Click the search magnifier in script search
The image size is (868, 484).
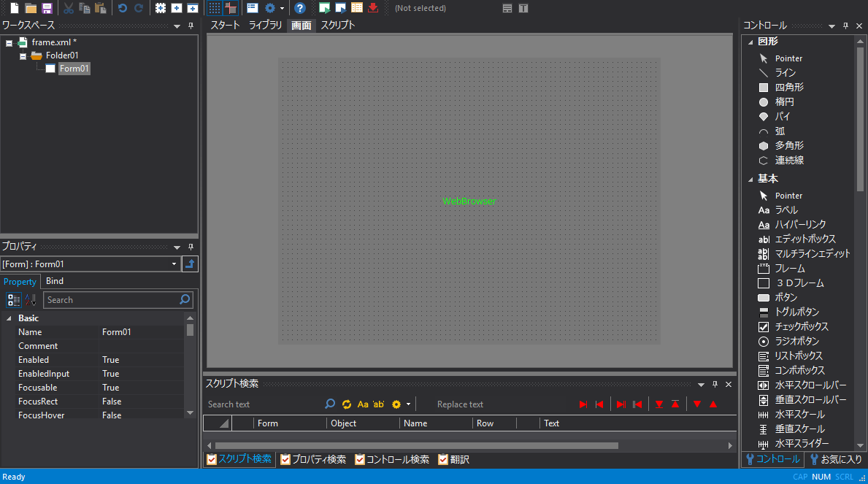point(330,404)
